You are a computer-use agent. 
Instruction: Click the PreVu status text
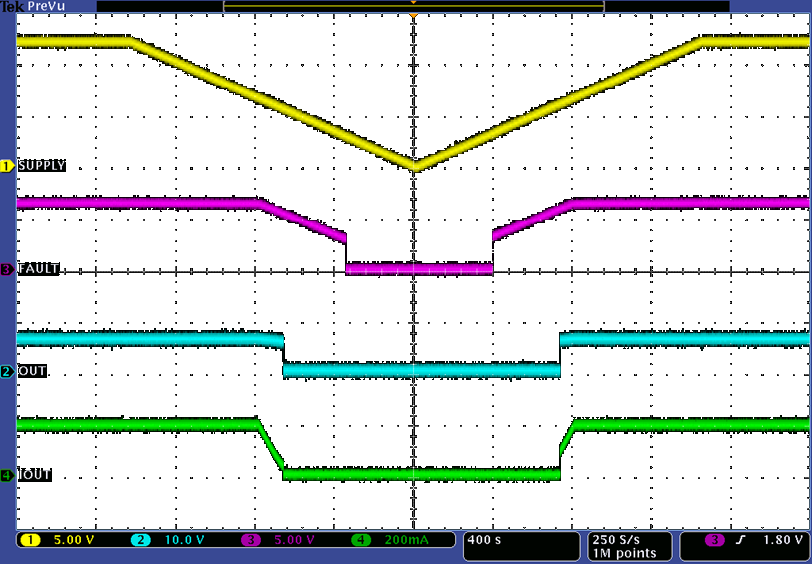[x=46, y=6]
